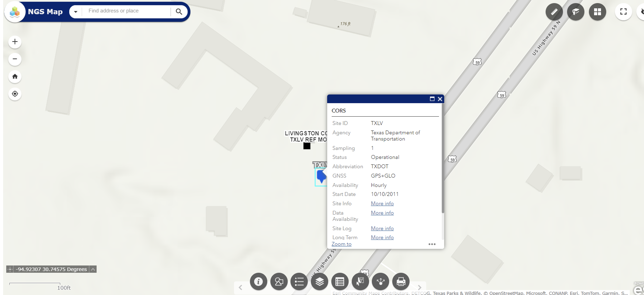Toggle fullscreen map view
The image size is (644, 295).
(x=623, y=12)
